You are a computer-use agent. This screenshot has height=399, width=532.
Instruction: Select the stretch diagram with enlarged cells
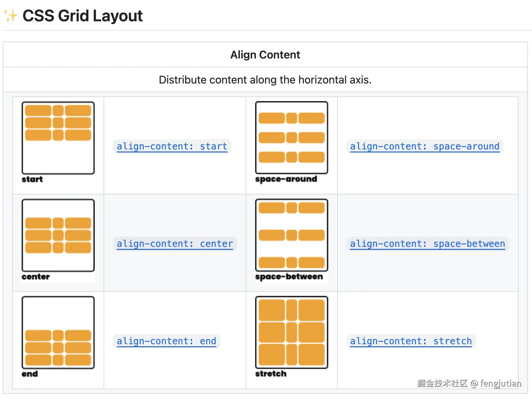(x=291, y=332)
